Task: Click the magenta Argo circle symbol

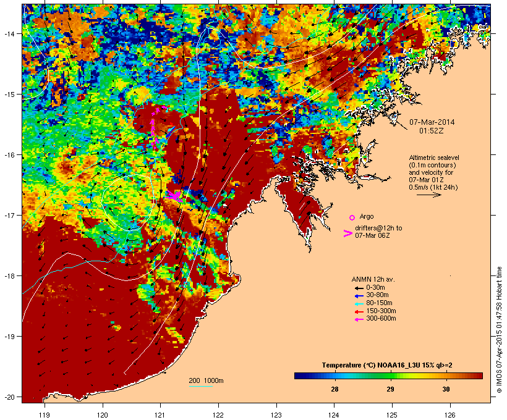Action: [352, 217]
